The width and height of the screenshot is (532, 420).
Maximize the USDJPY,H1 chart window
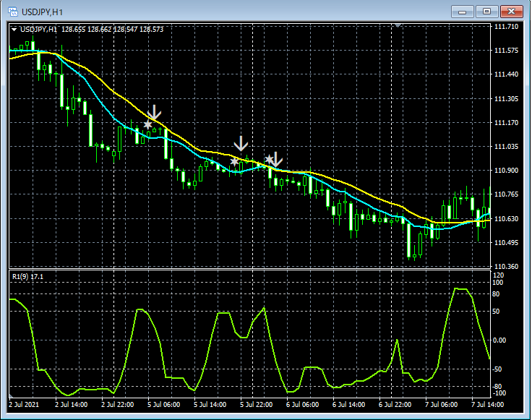pos(486,12)
